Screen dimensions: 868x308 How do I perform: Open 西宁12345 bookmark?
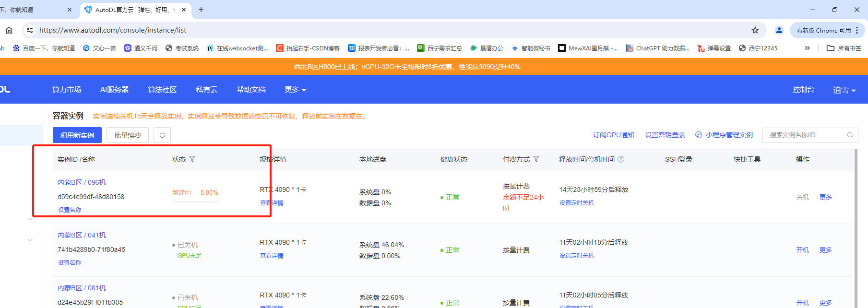pyautogui.click(x=758, y=48)
